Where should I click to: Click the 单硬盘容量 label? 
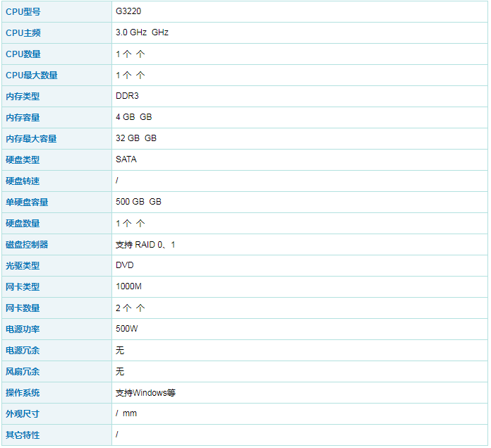[x=27, y=202]
